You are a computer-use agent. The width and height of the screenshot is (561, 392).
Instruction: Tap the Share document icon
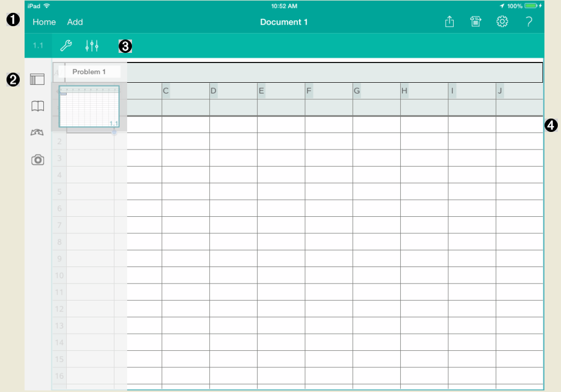coord(449,22)
